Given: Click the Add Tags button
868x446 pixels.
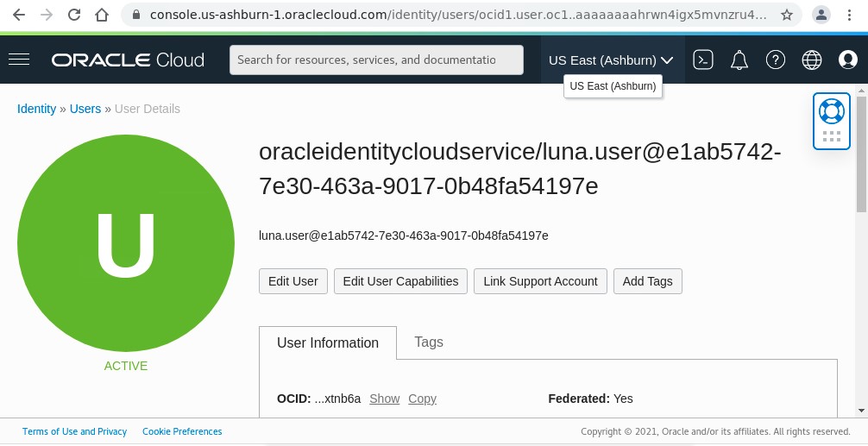Looking at the screenshot, I should pyautogui.click(x=648, y=281).
